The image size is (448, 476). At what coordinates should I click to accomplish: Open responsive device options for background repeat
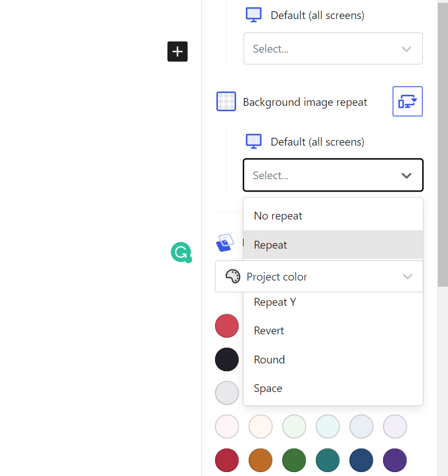(x=407, y=101)
